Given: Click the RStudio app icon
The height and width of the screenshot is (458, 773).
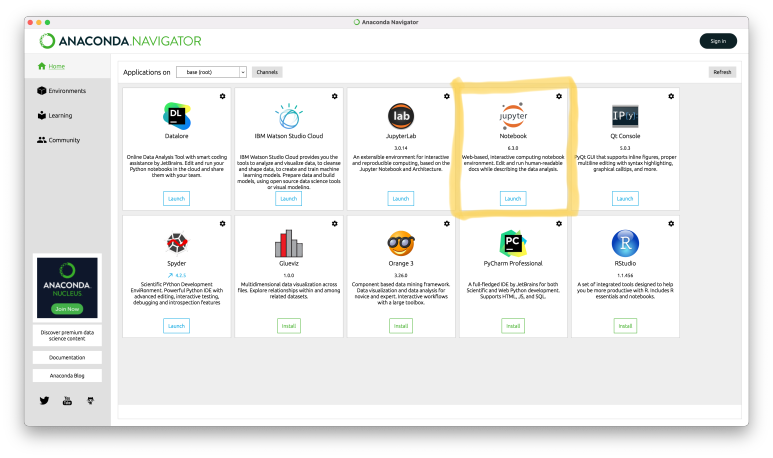Looking at the screenshot, I should point(625,243).
